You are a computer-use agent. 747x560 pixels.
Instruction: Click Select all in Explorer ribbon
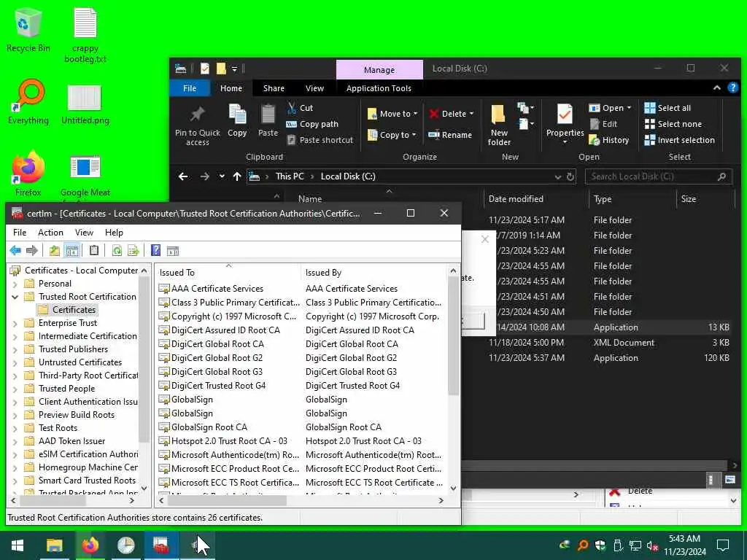[x=667, y=108]
